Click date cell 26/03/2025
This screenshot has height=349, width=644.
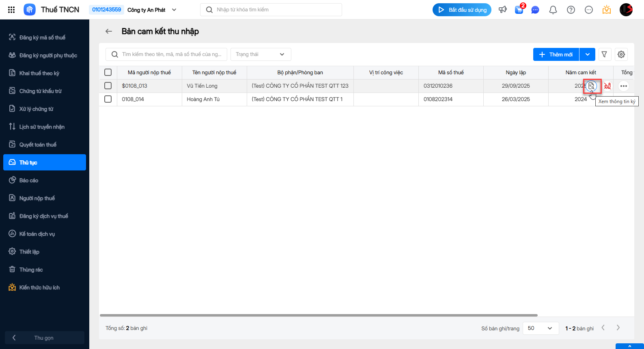pos(516,99)
